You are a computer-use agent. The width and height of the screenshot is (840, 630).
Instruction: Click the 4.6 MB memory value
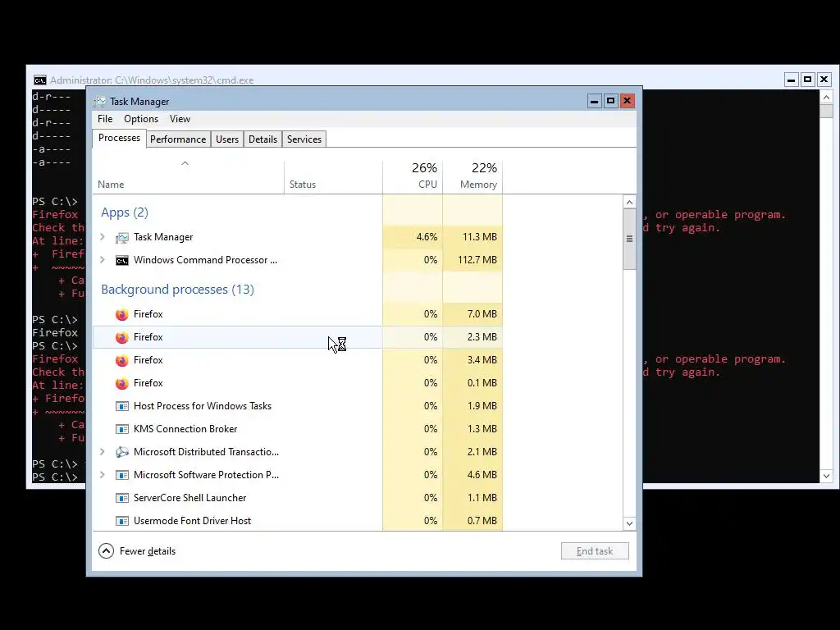pyautogui.click(x=482, y=475)
